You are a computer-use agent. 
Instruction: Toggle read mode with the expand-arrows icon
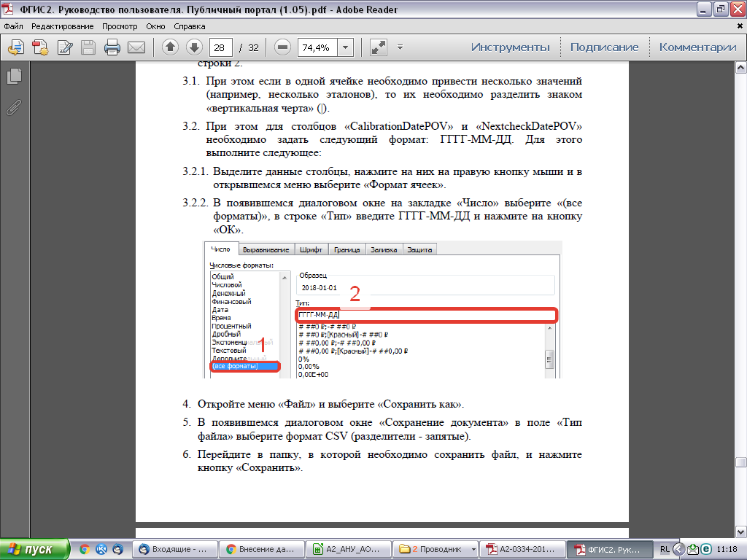pyautogui.click(x=378, y=47)
